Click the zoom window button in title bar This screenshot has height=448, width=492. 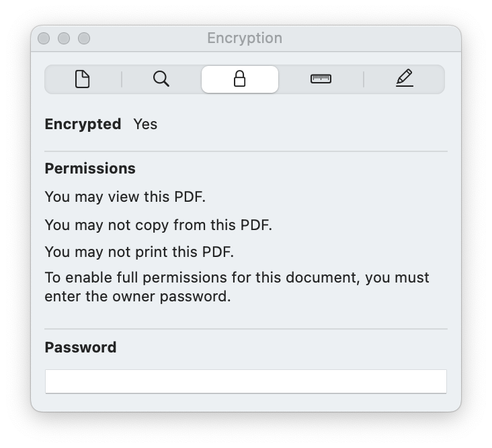tap(84, 38)
